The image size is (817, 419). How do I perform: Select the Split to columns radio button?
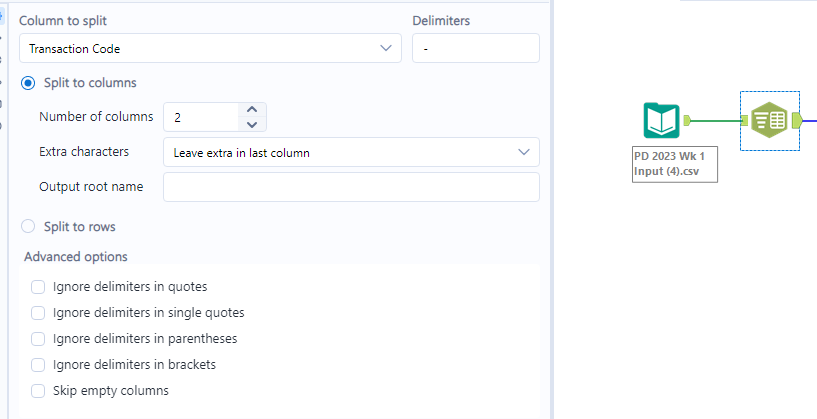[28, 83]
